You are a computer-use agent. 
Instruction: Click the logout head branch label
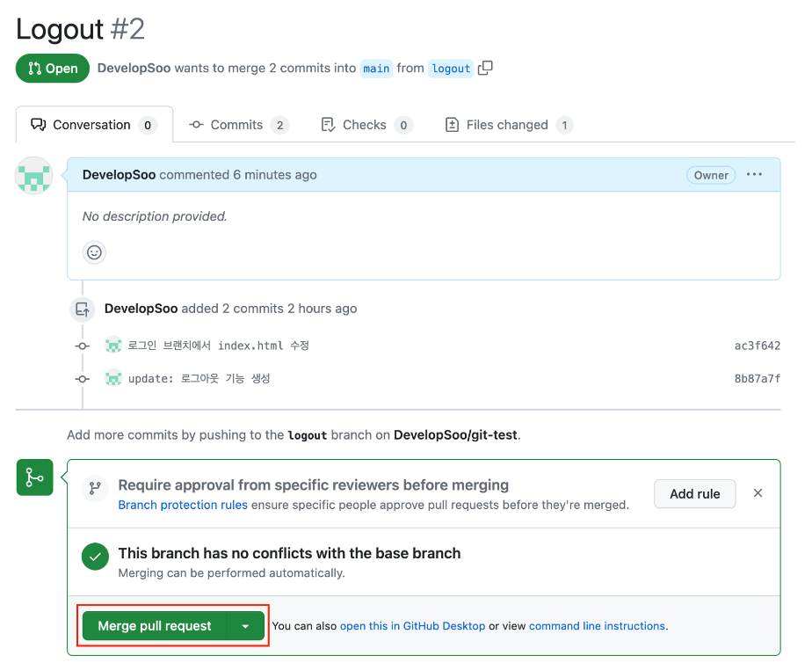point(451,69)
